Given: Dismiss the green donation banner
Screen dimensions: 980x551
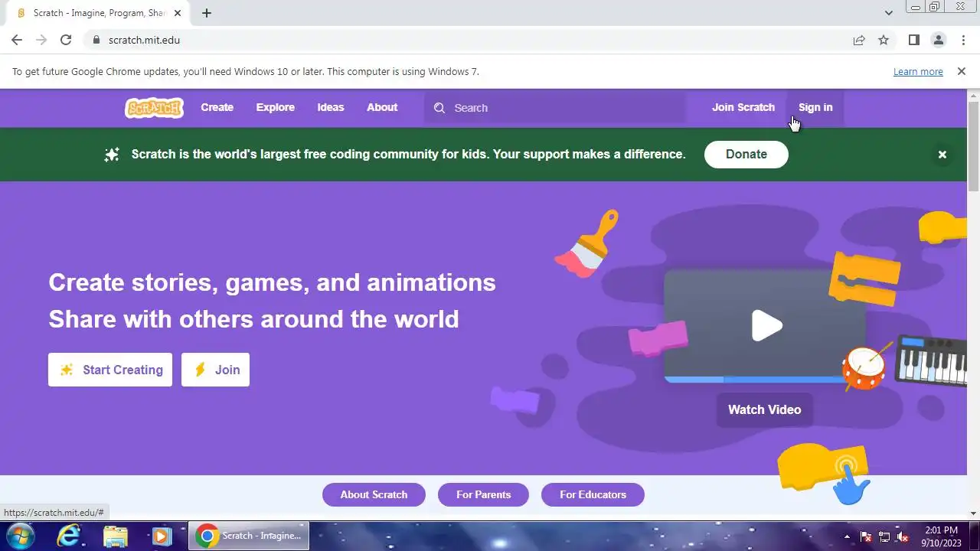Looking at the screenshot, I should point(942,155).
